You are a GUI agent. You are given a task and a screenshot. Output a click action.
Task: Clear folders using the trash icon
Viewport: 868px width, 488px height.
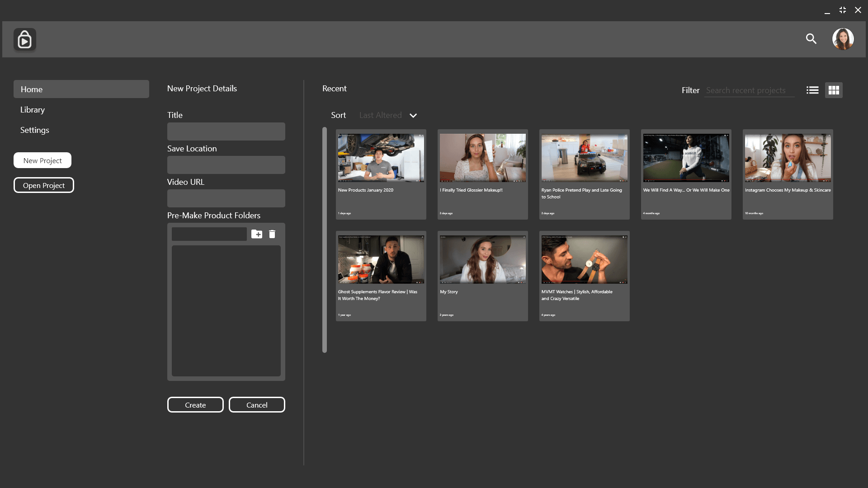pos(272,234)
